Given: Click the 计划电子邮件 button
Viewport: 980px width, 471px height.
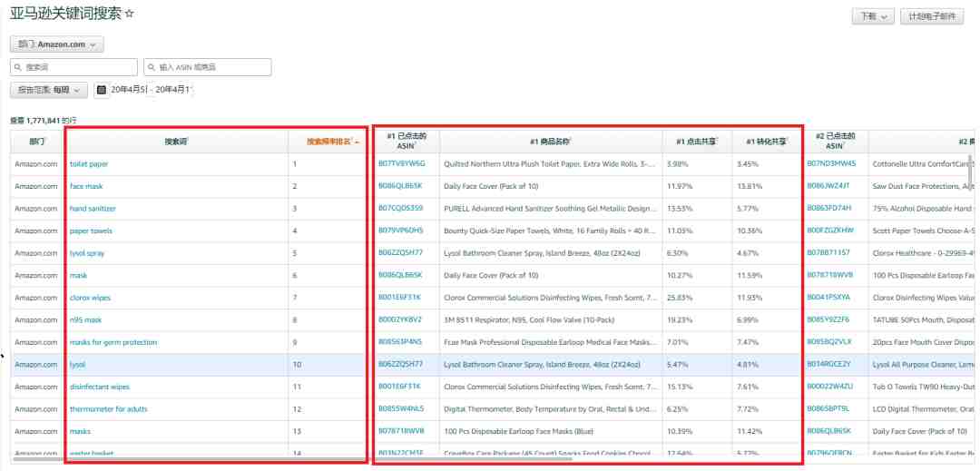Looking at the screenshot, I should coord(932,17).
